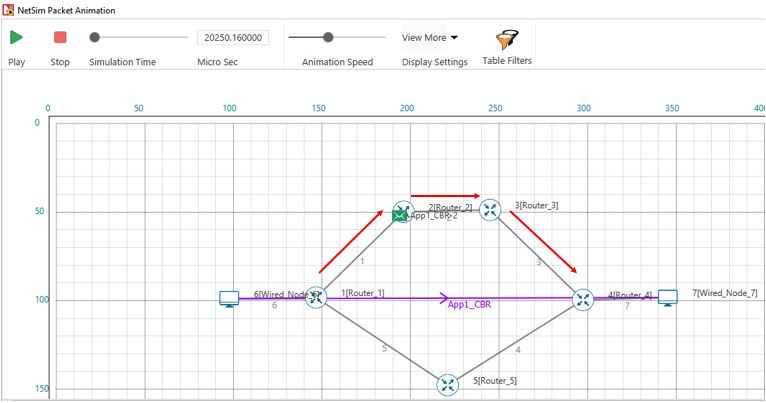Select the Router_2 node icon

pos(403,208)
